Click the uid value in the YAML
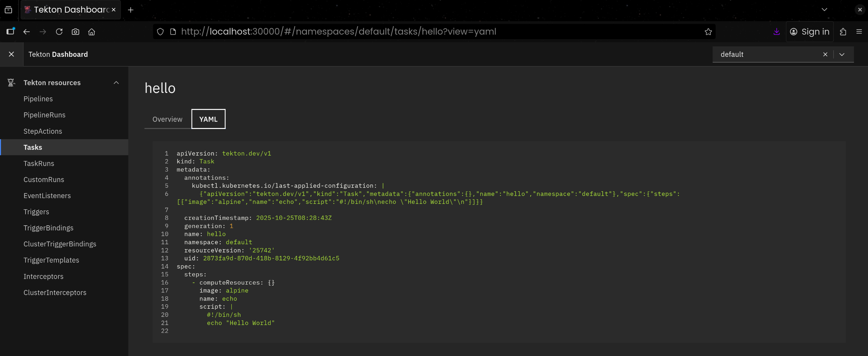Image resolution: width=868 pixels, height=356 pixels. click(x=271, y=258)
